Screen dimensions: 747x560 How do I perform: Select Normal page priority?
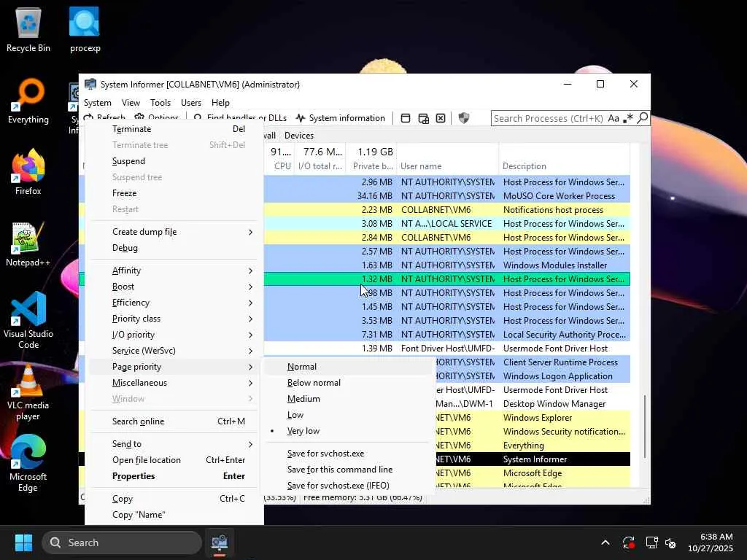pos(349,367)
